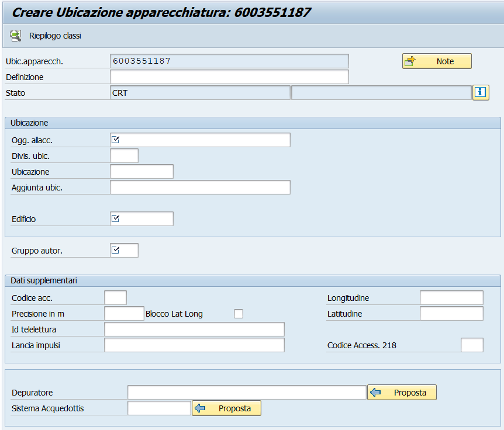504x430 pixels.
Task: Click required-entry icon in Ogg. allacc. field
Action: [x=115, y=140]
